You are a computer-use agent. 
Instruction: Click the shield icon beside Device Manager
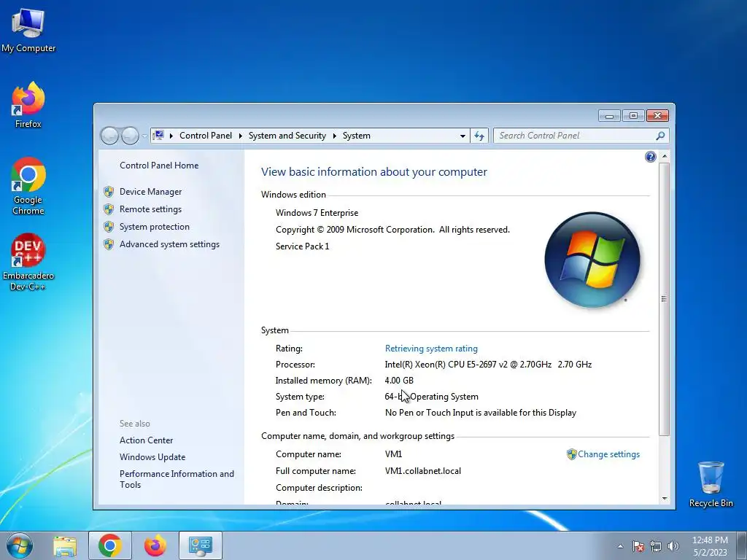tap(109, 192)
